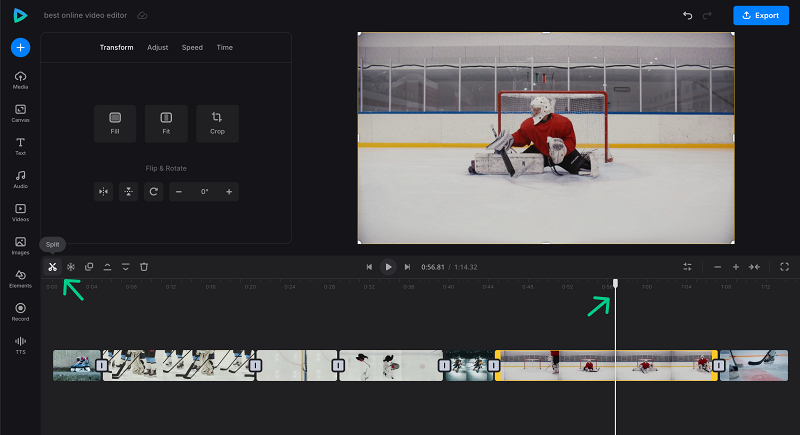
Task: Flip the clip vertically
Action: 129,192
